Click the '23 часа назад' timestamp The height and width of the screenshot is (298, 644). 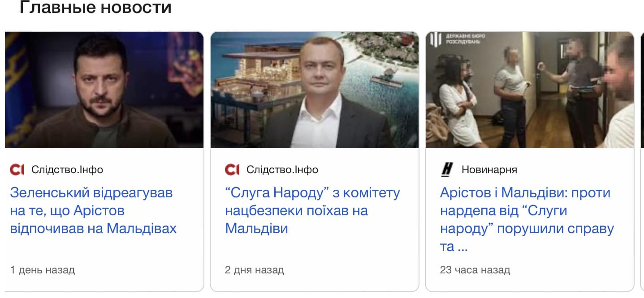pos(475,270)
